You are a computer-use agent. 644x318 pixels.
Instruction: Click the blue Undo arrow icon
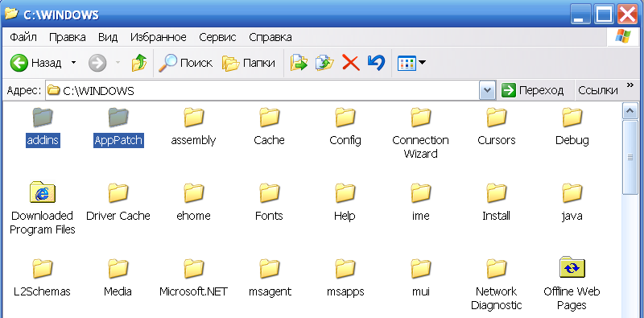point(376,63)
